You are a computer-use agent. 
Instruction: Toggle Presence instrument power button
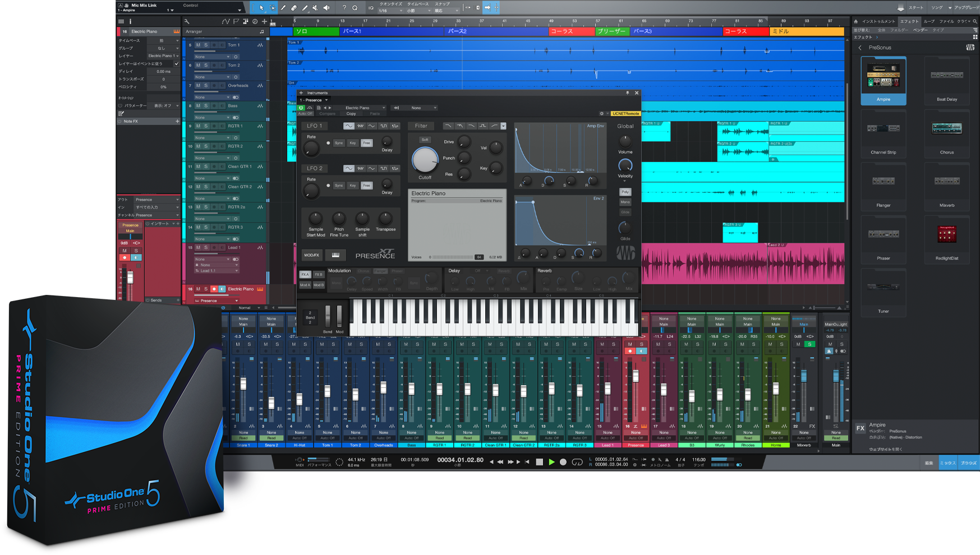coord(301,108)
